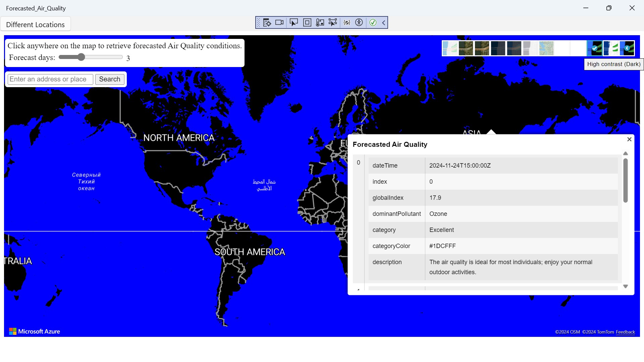Screen dimensions: 644x362
Task: Select the satellite imagery map style thumbnail
Action: tap(466, 48)
